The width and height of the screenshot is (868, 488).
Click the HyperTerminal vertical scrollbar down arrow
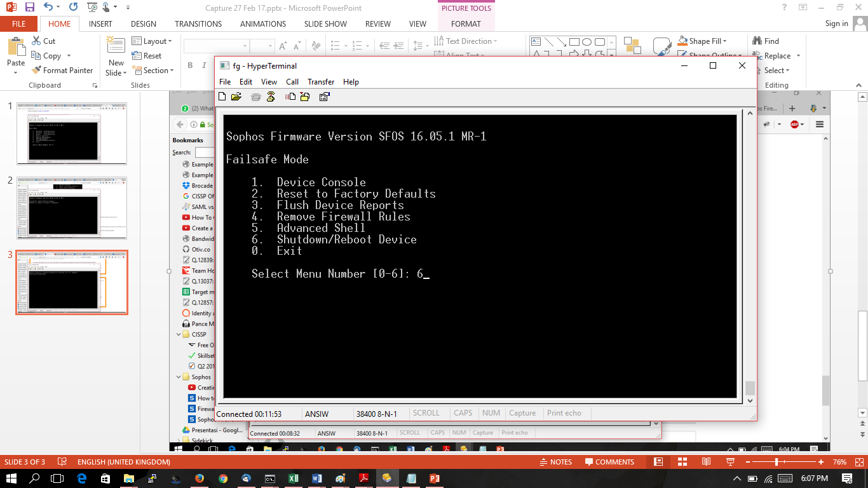pos(750,400)
